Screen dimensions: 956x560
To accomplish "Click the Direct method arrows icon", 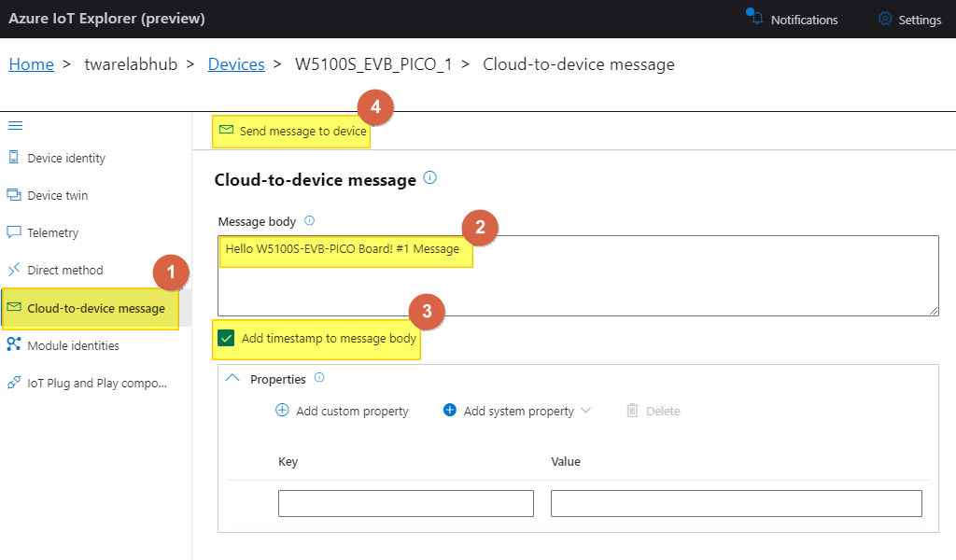I will click(x=13, y=270).
